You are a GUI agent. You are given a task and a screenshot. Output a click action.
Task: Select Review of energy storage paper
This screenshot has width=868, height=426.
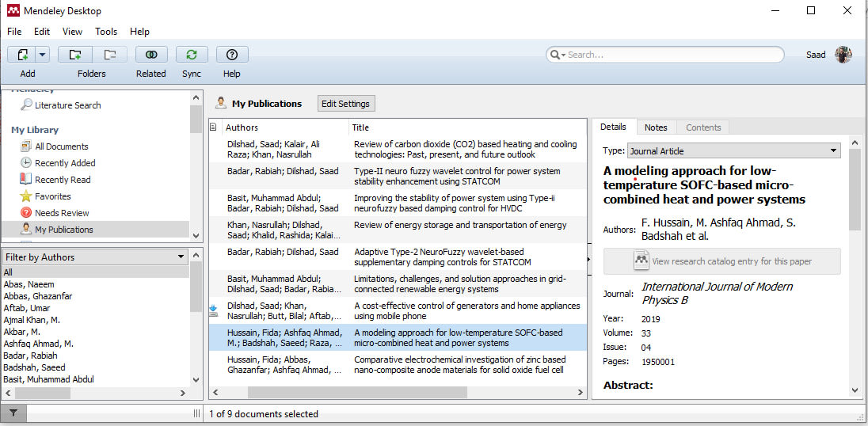[398, 230]
